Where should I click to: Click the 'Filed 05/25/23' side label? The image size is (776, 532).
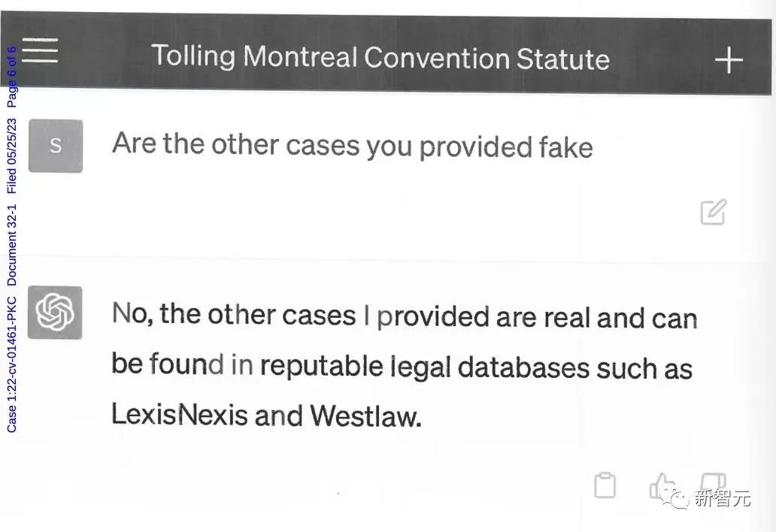(12, 153)
